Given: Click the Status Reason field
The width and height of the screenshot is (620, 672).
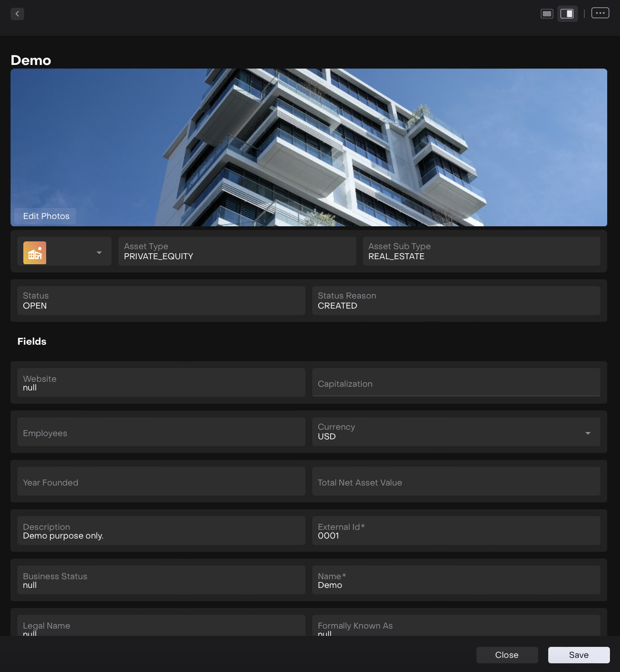Looking at the screenshot, I should pyautogui.click(x=455, y=301).
